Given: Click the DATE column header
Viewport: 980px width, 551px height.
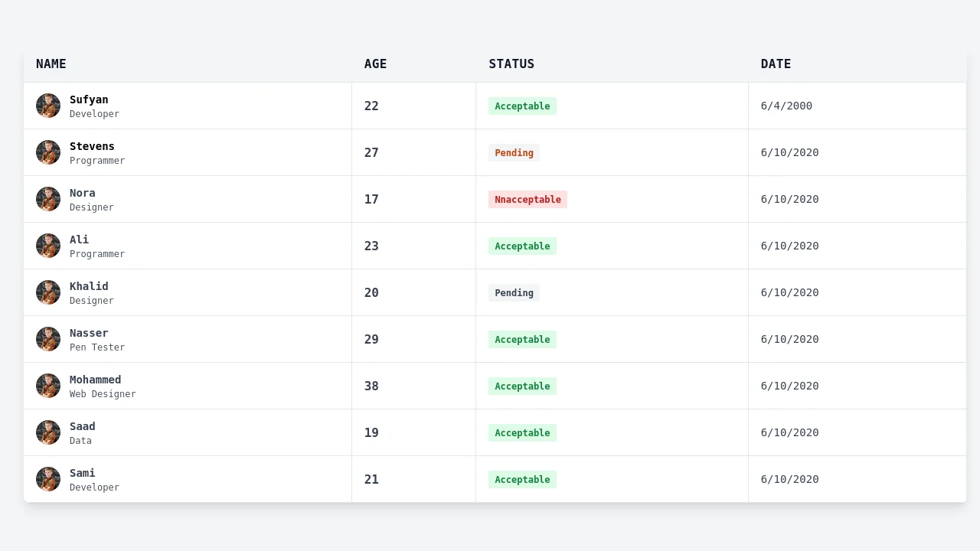Looking at the screenshot, I should click(776, 64).
